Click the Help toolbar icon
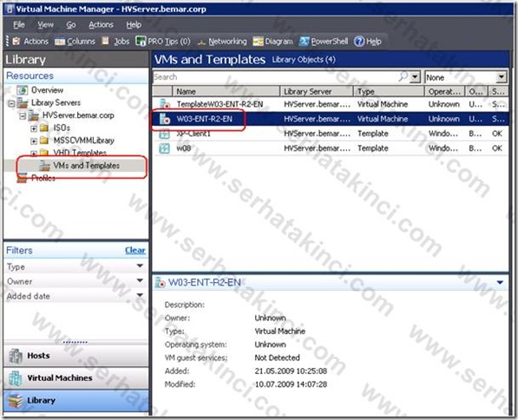This screenshot has width=518, height=420. (358, 42)
